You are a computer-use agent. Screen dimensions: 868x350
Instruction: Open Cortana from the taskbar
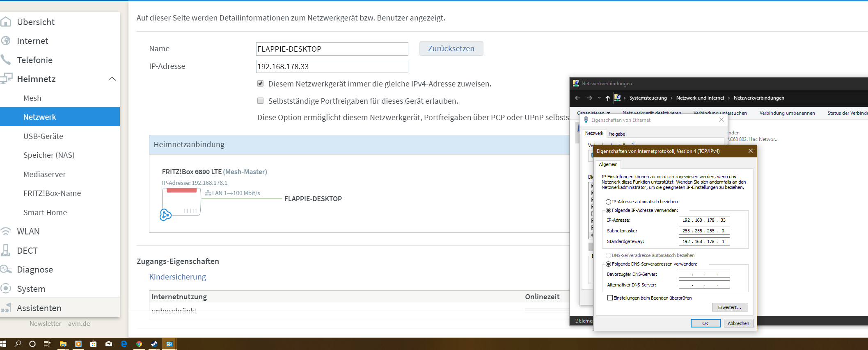point(32,344)
